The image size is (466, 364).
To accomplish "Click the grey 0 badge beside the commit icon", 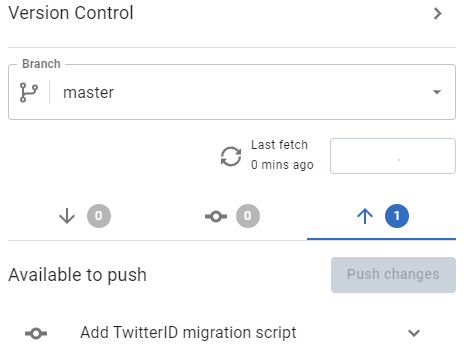I will 248,216.
